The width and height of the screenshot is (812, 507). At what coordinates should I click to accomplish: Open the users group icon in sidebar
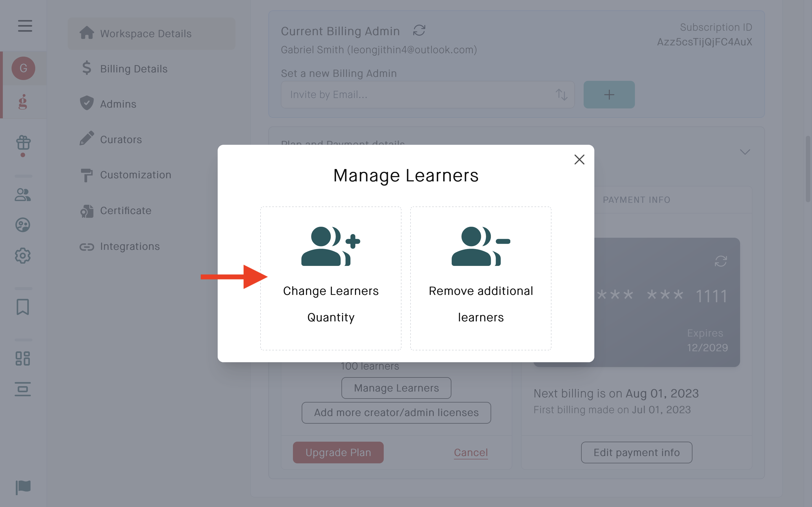[23, 194]
